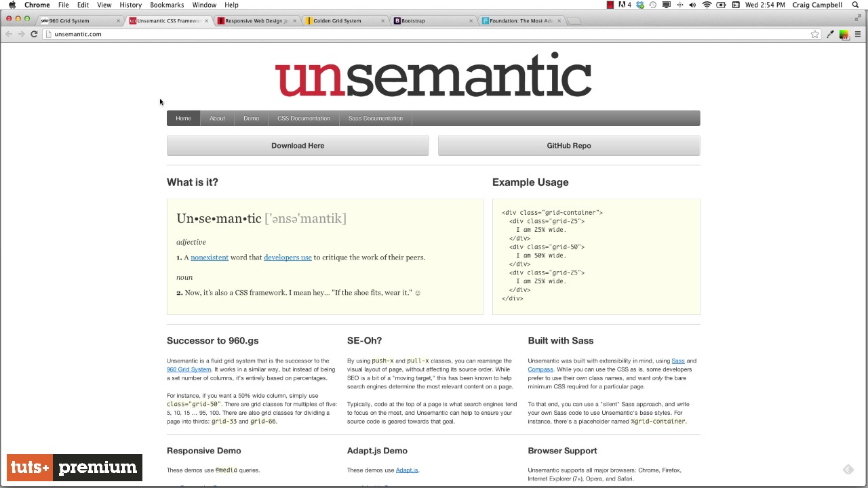Click the unsemantic logo

(433, 75)
